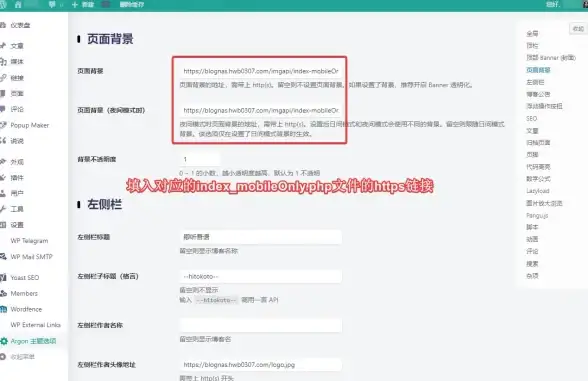Image resolution: width=588 pixels, height=381 pixels.
Task: Jump to 左侧栏 in the right navigation
Action: tap(535, 82)
